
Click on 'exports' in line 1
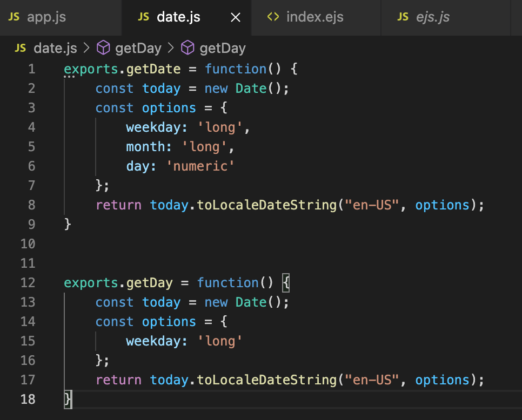(91, 69)
